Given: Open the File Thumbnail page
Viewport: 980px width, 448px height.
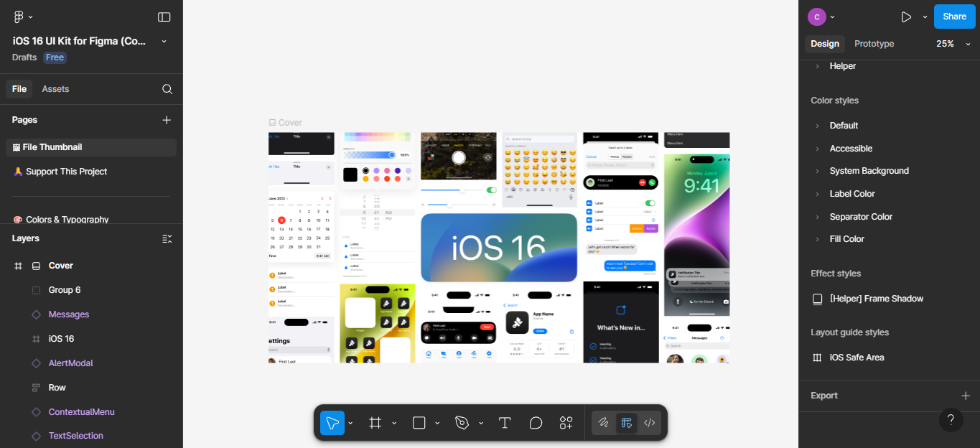Looking at the screenshot, I should click(x=91, y=147).
